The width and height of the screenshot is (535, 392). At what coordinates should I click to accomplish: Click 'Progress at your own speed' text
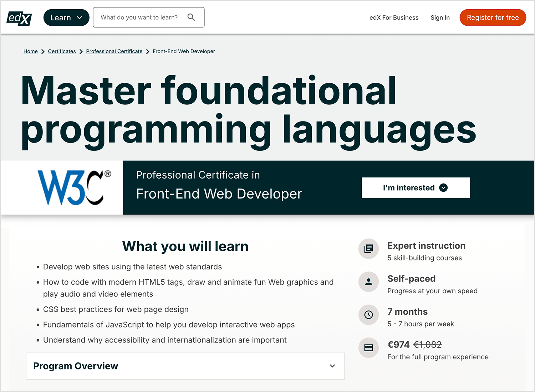tap(432, 291)
